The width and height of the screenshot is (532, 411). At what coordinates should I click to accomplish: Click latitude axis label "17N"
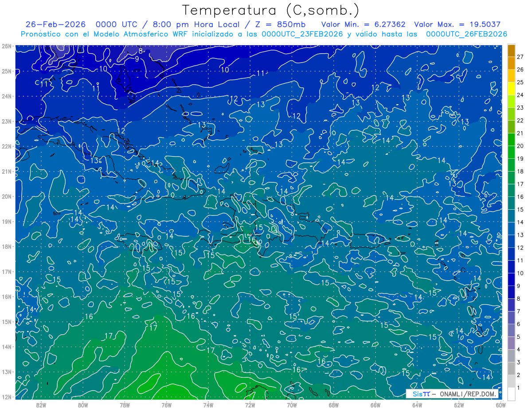coord(7,272)
